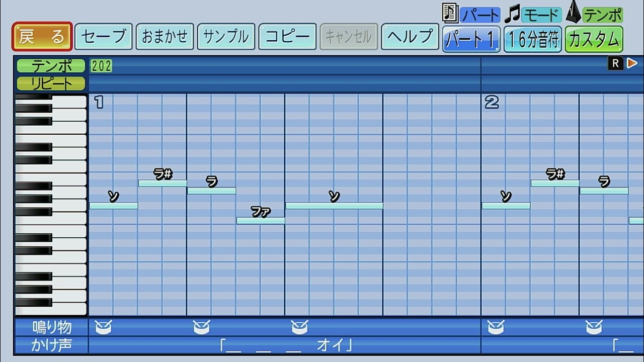Click the テンポ track label
Screen dimensions: 644x362
[x=51, y=66]
